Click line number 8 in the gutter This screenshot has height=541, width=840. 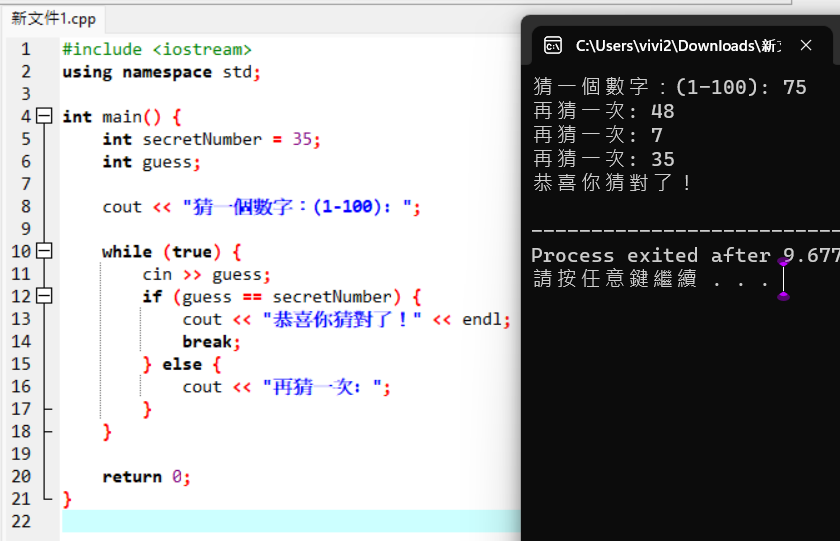click(x=25, y=207)
